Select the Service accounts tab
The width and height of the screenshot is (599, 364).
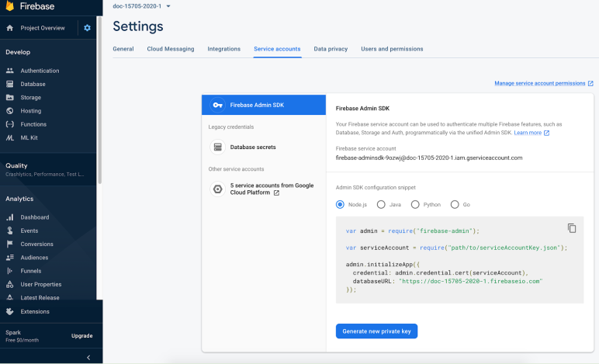(x=277, y=49)
